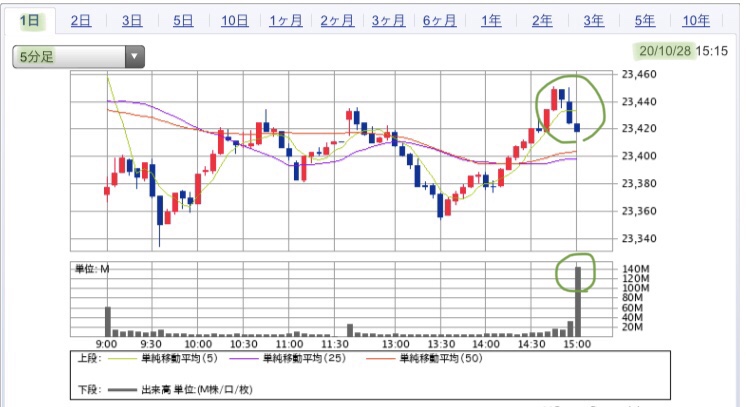This screenshot has width=749, height=407.
Task: Click the 11:30 time axis label
Action: pos(334,344)
